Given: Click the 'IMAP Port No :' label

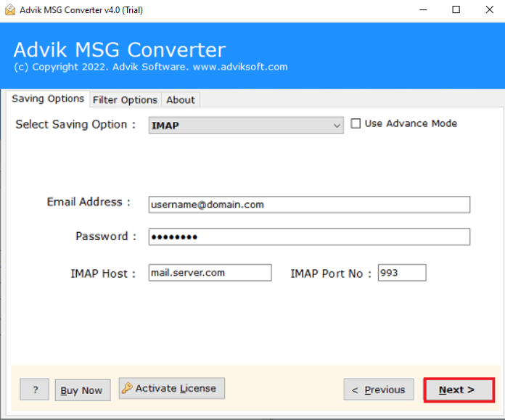Looking at the screenshot, I should point(331,273).
